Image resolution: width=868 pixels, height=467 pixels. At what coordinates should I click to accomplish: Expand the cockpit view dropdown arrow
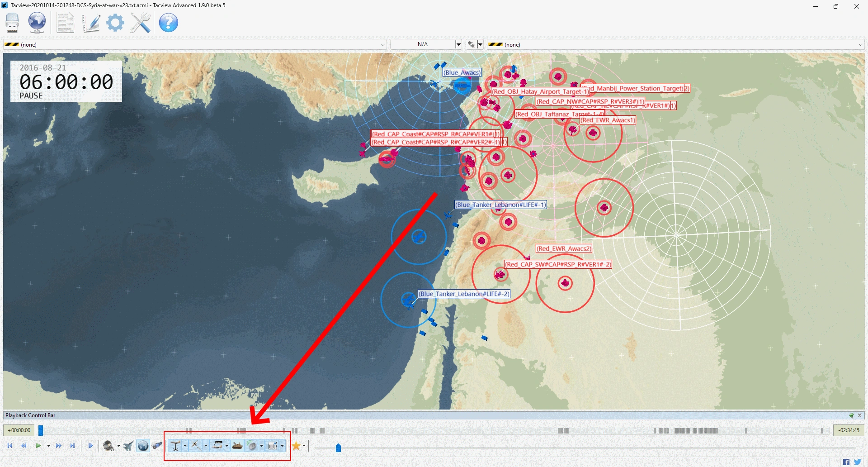tap(118, 446)
